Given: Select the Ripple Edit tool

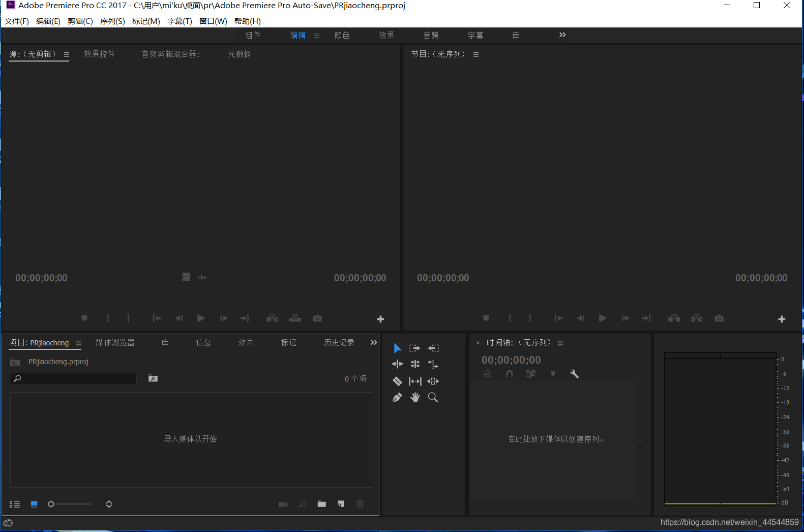Looking at the screenshot, I should pyautogui.click(x=398, y=364).
